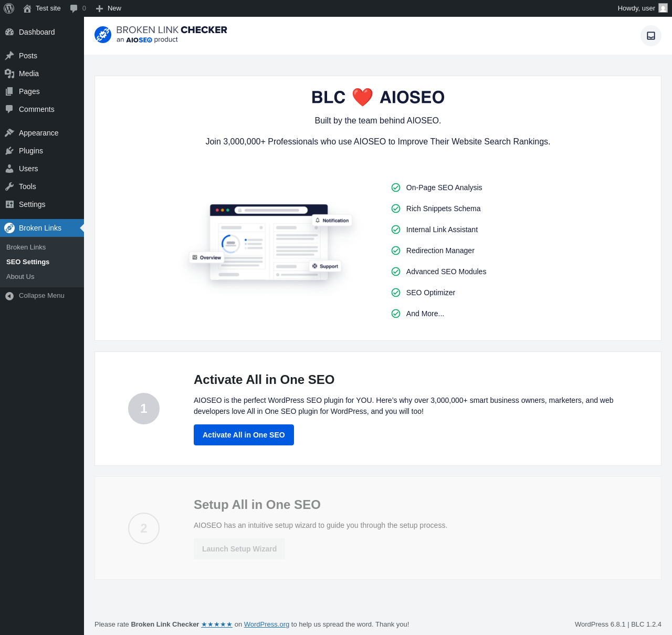Click the Media library icon
This screenshot has height=635, width=672.
click(9, 74)
